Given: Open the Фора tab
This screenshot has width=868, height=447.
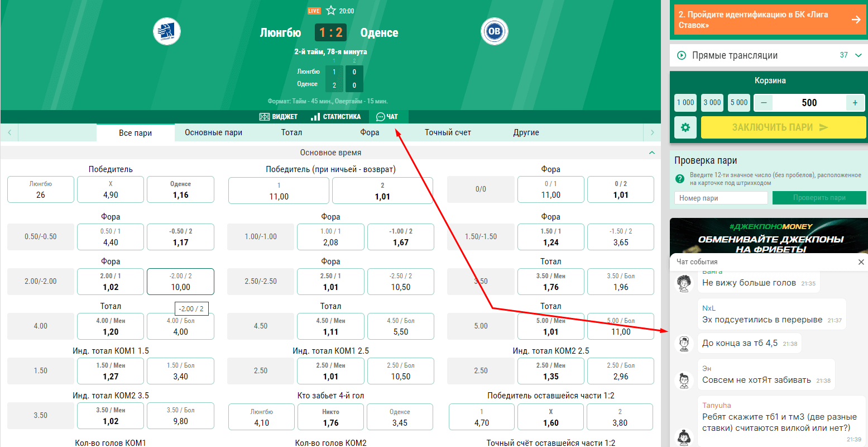Looking at the screenshot, I should pos(370,132).
